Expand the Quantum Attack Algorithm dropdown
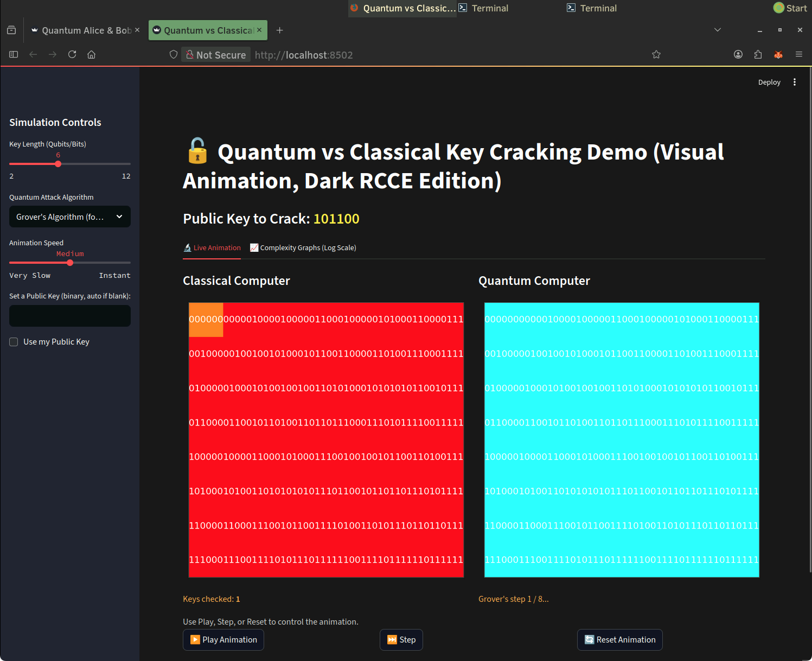The image size is (812, 661). [x=70, y=217]
